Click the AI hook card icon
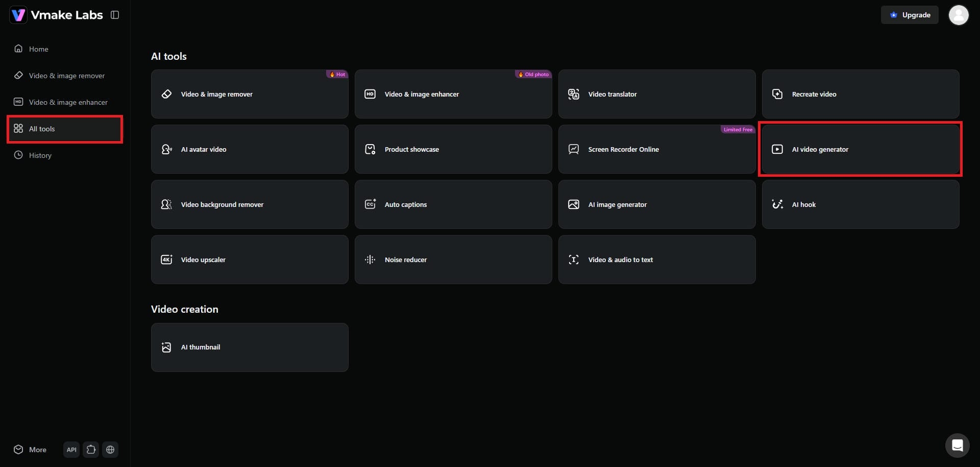Viewport: 980px width, 467px height. click(777, 204)
